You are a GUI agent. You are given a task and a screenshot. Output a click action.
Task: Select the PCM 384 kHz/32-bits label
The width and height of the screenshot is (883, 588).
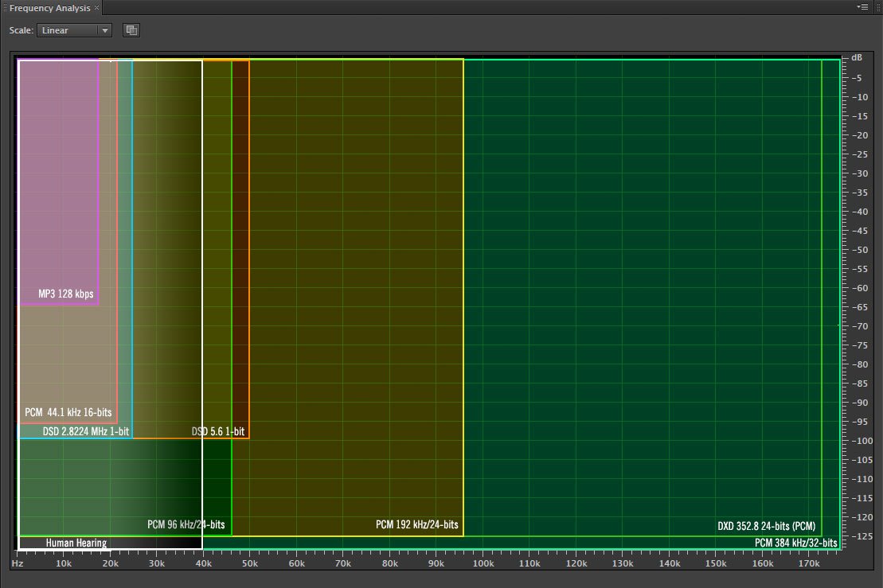(795, 543)
